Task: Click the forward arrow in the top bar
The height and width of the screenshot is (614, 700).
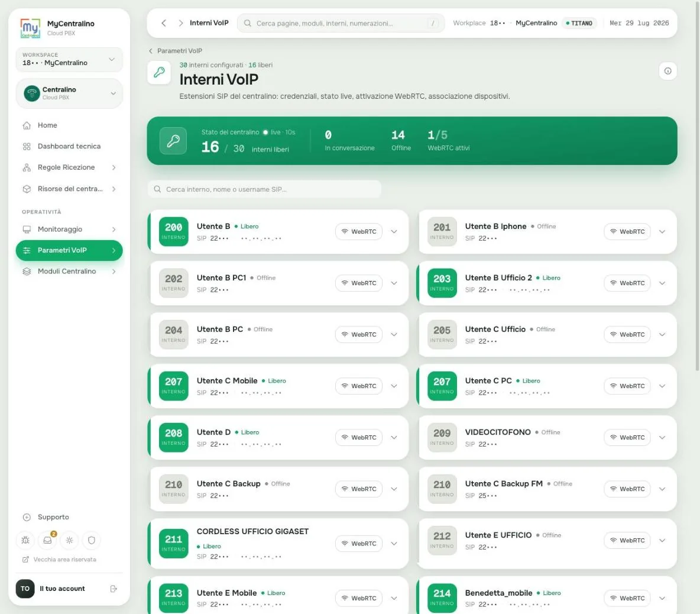Action: tap(180, 23)
